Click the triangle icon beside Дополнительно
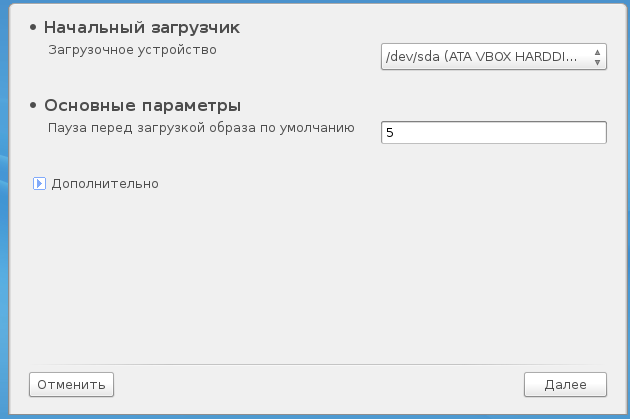Screen dimensions: 630x419 point(40,183)
